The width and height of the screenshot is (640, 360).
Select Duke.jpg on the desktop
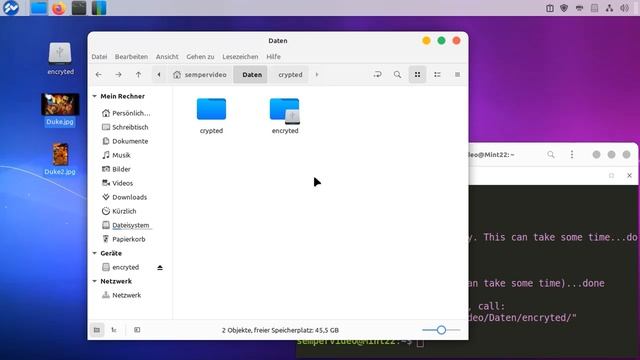pos(60,109)
